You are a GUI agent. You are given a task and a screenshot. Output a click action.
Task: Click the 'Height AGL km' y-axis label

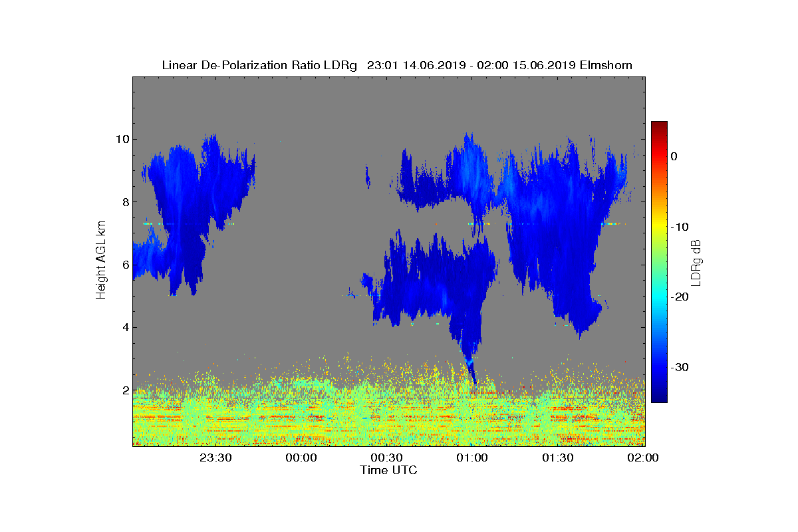101,261
